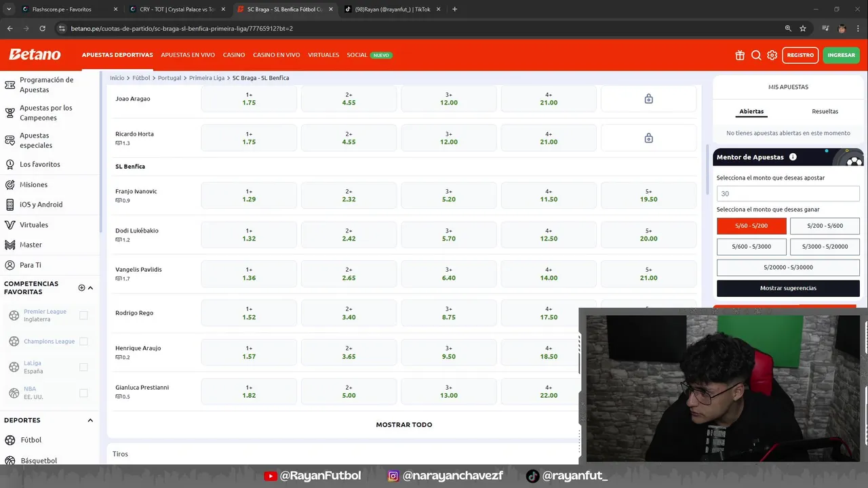The image size is (868, 488).
Task: Tick the Champions League favorite checkbox
Action: click(83, 341)
